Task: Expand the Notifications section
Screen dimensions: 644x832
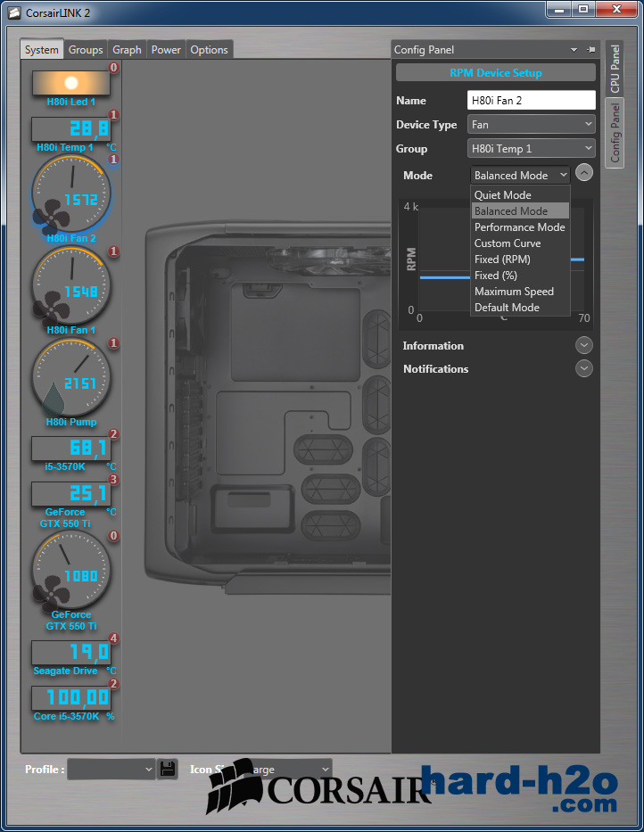Action: 584,368
